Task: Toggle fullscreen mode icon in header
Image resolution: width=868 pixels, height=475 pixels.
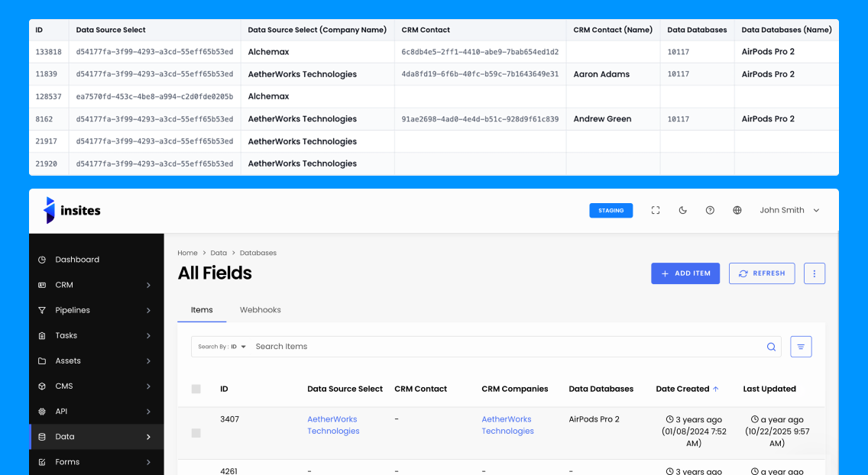Action: coord(656,210)
